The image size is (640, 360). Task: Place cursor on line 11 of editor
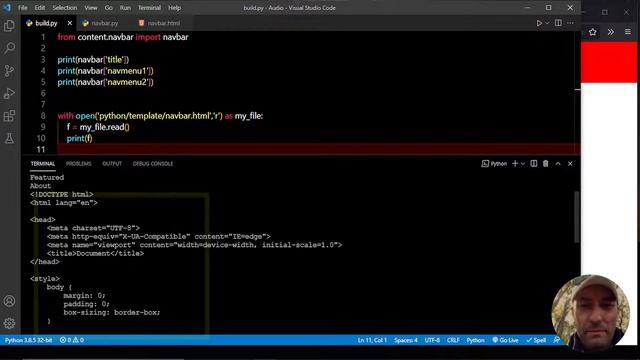point(318,149)
